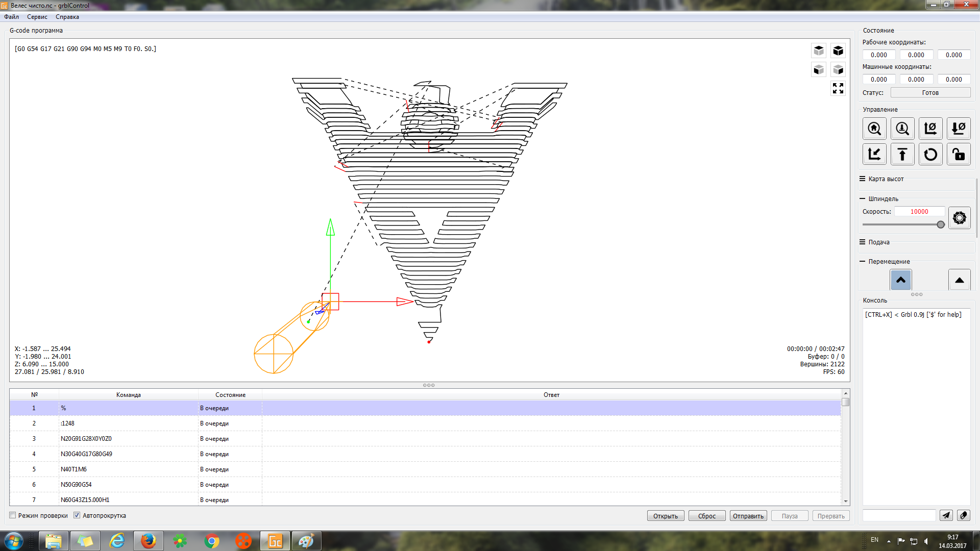This screenshot has width=980, height=551.
Task: Open the Сервис menu
Action: (37, 17)
